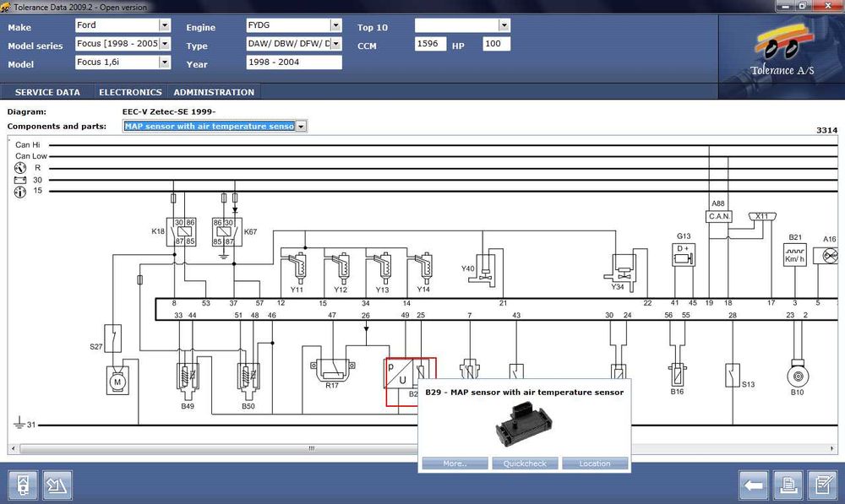Click the component tester icon at bottom left

click(23, 485)
